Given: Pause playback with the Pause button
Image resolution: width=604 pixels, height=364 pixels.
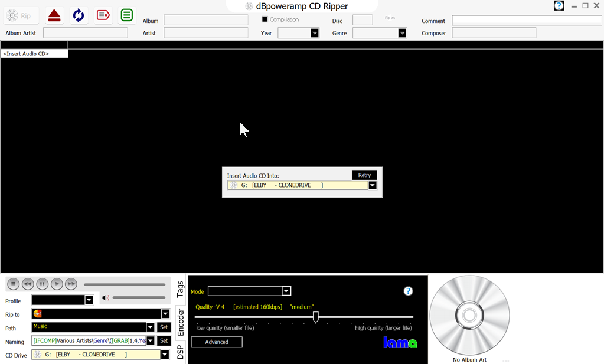Looking at the screenshot, I should [x=42, y=284].
